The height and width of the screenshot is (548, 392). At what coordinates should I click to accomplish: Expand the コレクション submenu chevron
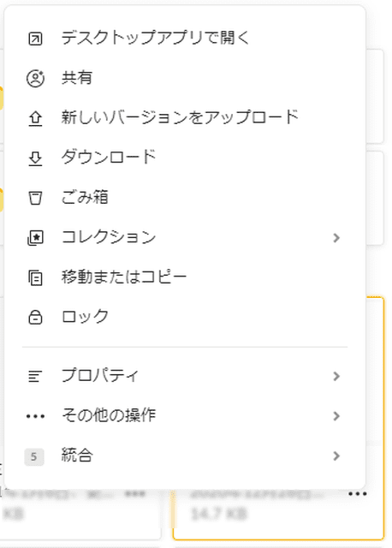336,238
